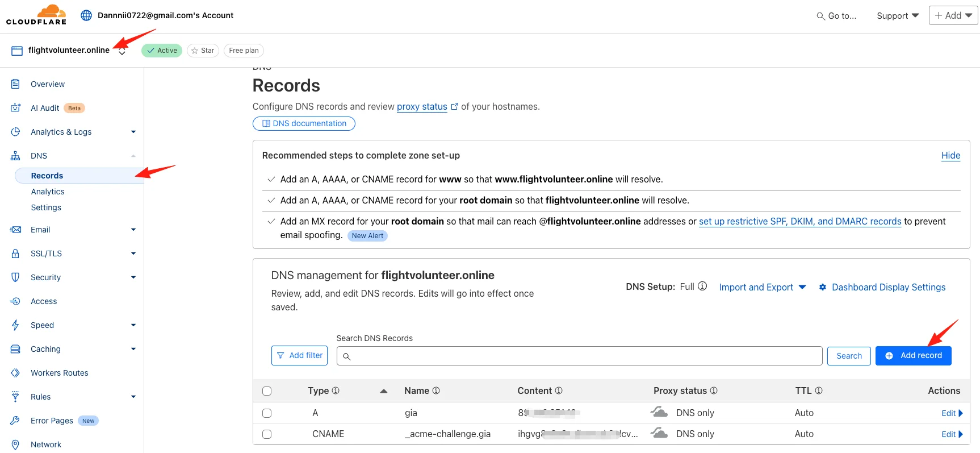
Task: Click the info icon next to DNS Setup Full
Action: (x=702, y=286)
